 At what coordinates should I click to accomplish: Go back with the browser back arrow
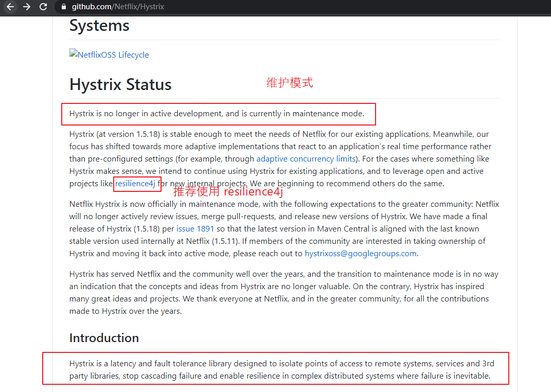[10, 7]
